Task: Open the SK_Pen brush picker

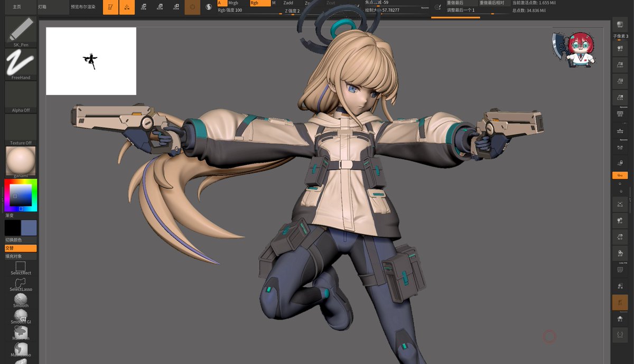Action: (x=21, y=32)
